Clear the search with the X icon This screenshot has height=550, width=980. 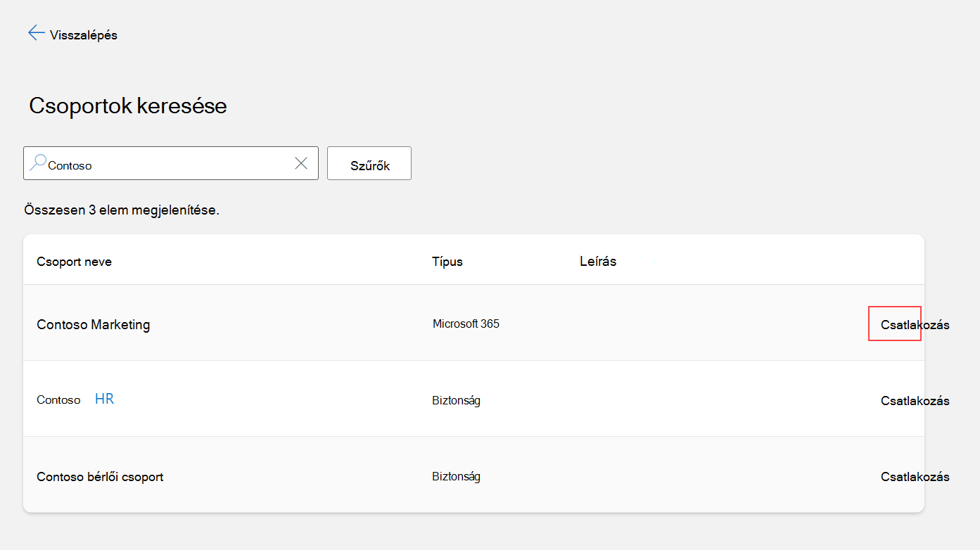[x=301, y=163]
